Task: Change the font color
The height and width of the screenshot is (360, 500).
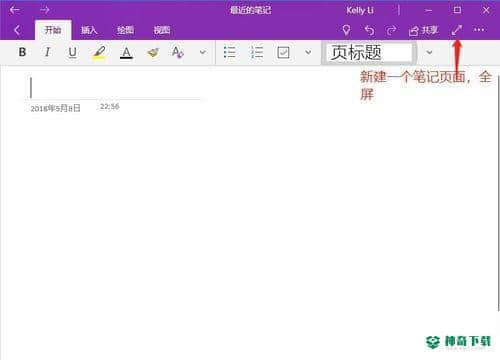Action: pos(126,52)
